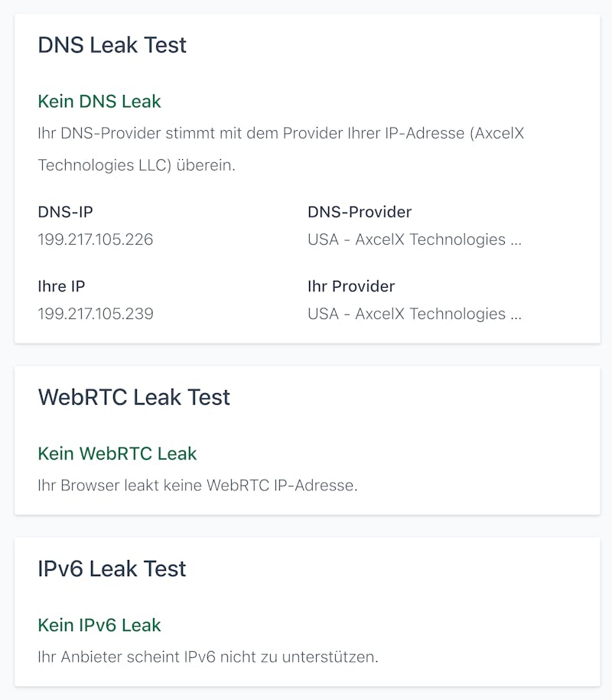Click the DNS-Provider label
This screenshot has height=700, width=612.
click(x=360, y=212)
